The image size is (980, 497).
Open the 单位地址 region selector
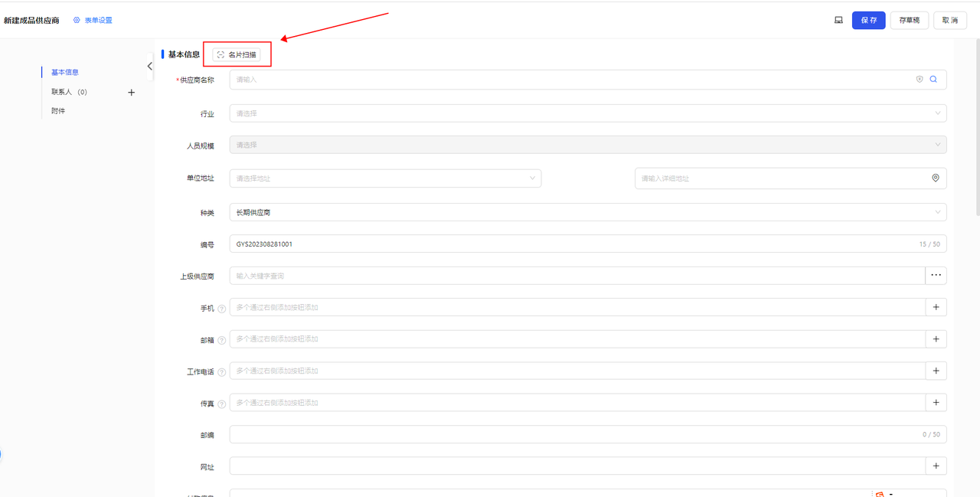tap(385, 178)
